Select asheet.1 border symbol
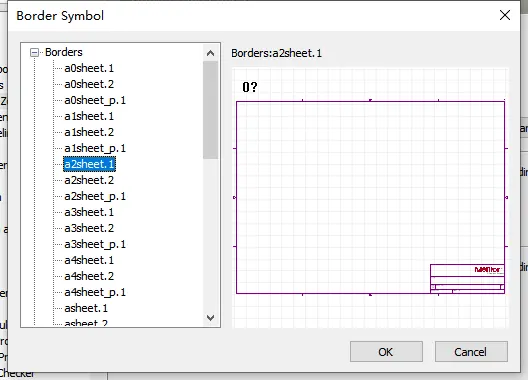The width and height of the screenshot is (528, 380). (x=86, y=308)
